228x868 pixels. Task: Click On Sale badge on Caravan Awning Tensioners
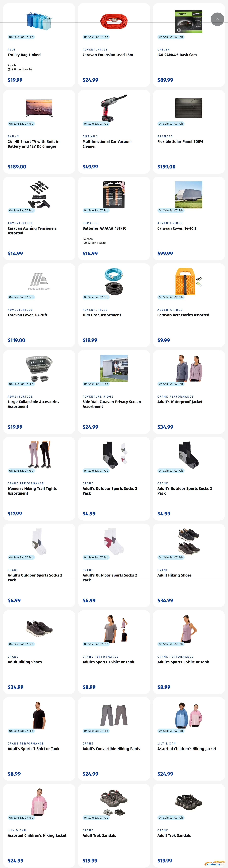[21, 210]
